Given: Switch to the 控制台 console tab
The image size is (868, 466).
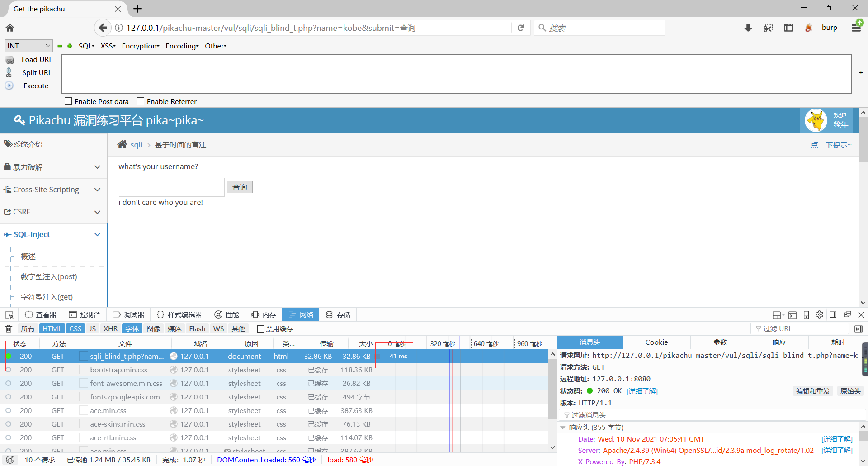Looking at the screenshot, I should coord(85,315).
